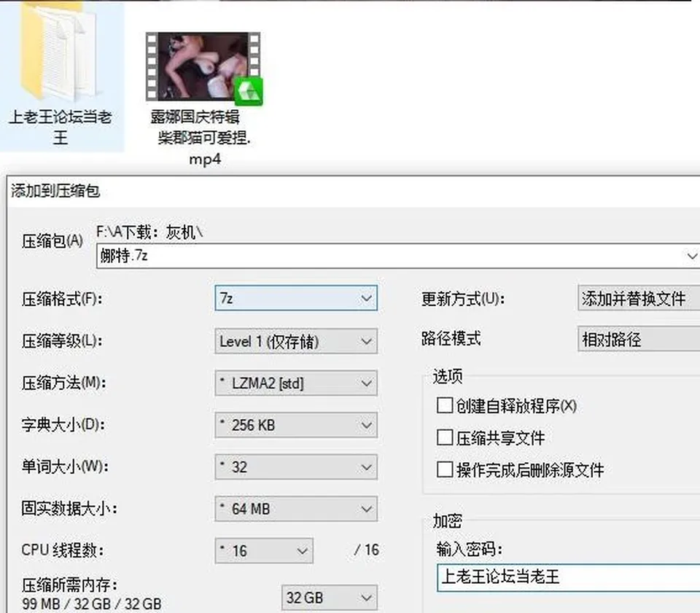The height and width of the screenshot is (613, 700).
Task: Open the 单词大小 dropdown showing 32
Action: pos(296,467)
